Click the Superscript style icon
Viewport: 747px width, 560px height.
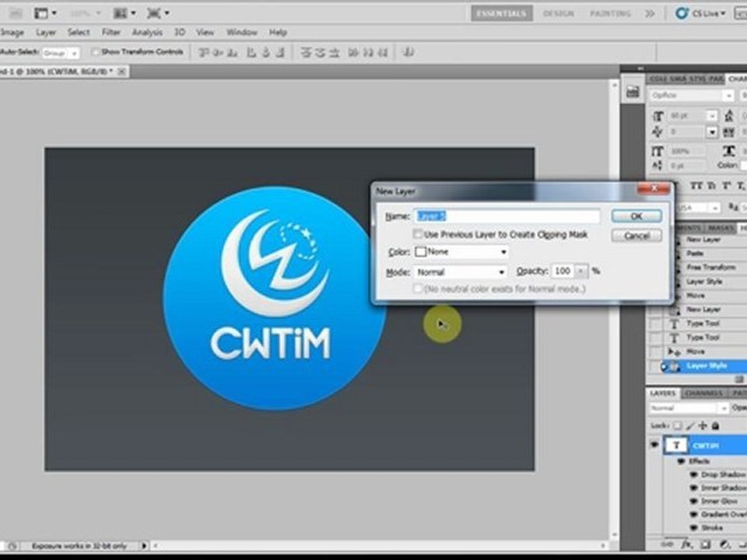click(x=727, y=186)
